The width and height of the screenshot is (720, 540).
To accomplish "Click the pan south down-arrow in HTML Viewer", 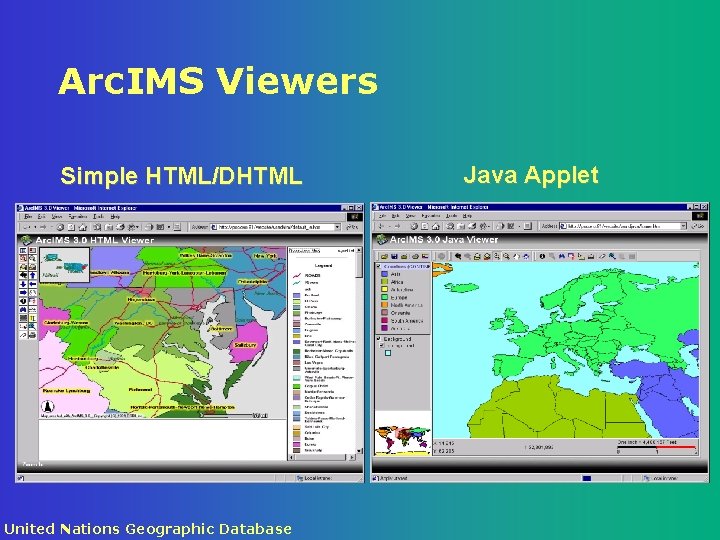I will 23,284.
